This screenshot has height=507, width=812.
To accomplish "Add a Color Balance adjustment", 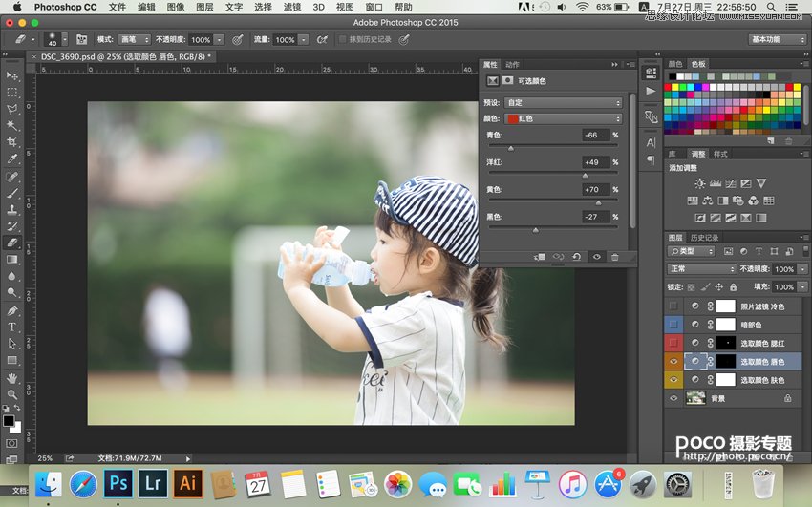I will point(707,201).
